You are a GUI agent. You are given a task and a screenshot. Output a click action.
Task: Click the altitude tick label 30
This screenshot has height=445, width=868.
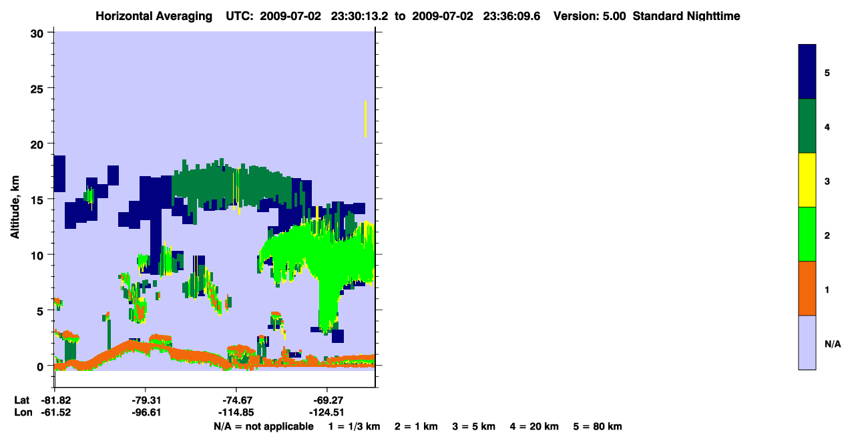pos(37,33)
